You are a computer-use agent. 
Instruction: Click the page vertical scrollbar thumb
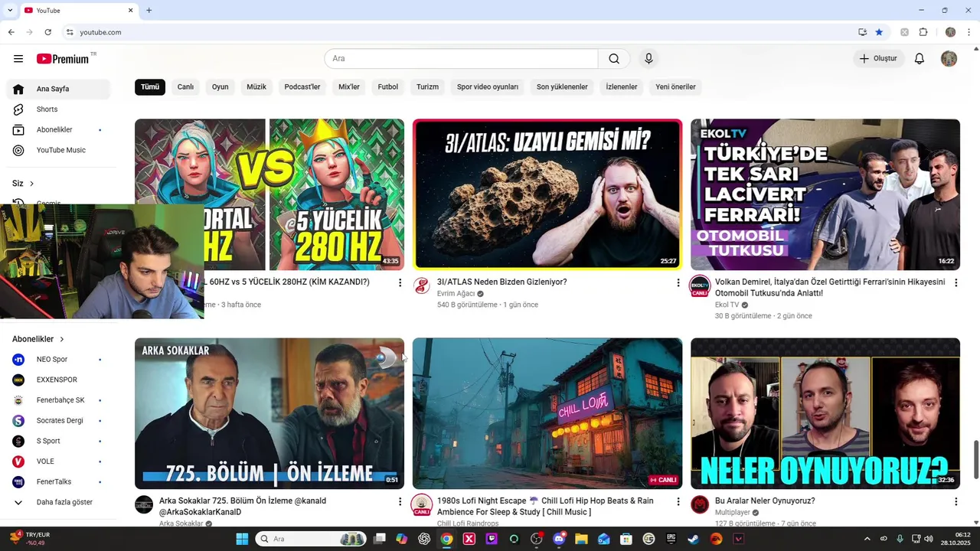click(975, 459)
